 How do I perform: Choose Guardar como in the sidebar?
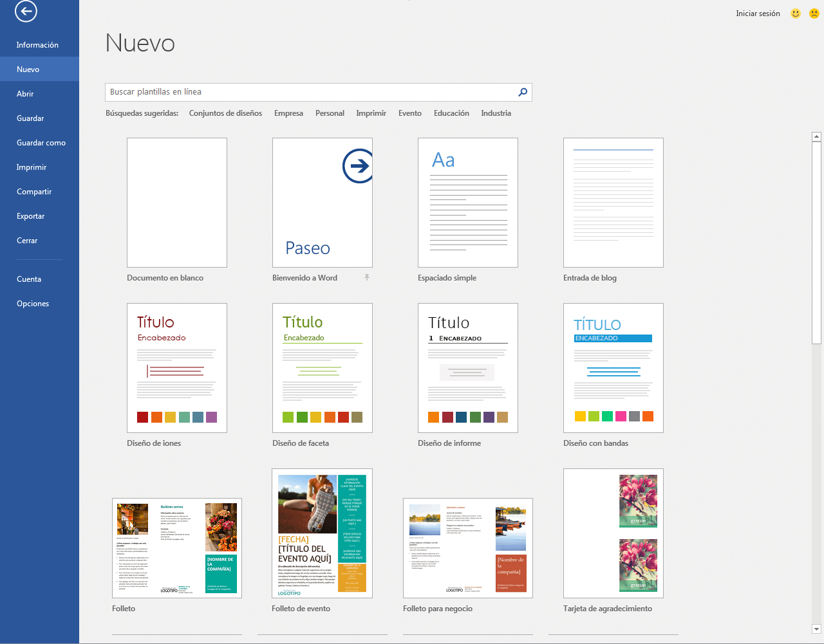(39, 143)
